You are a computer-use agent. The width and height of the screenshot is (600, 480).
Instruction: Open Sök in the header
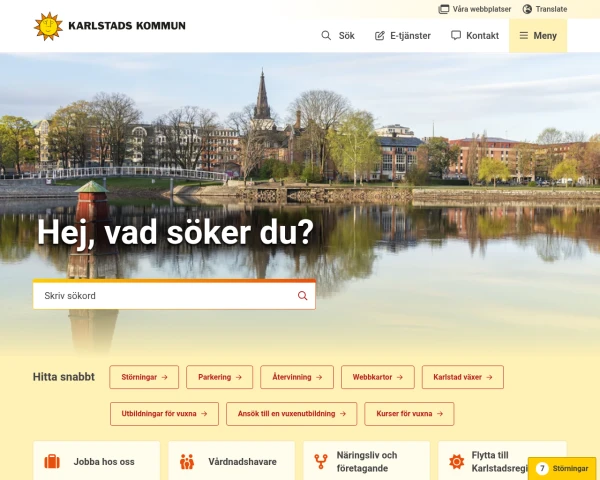(338, 36)
